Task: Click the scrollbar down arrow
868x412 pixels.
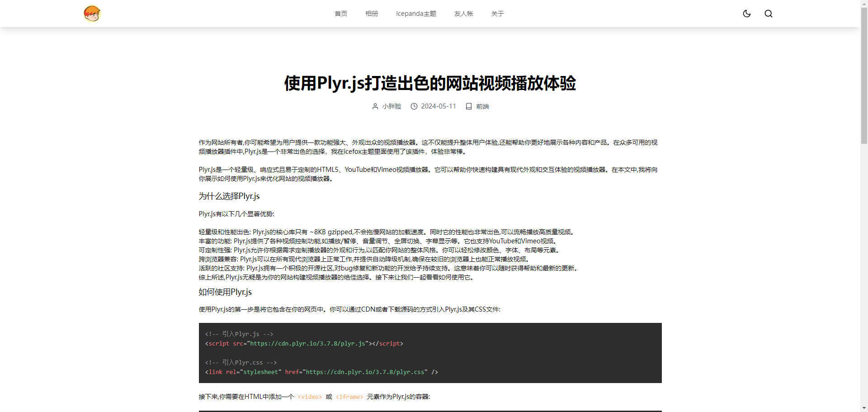Action: click(864, 408)
